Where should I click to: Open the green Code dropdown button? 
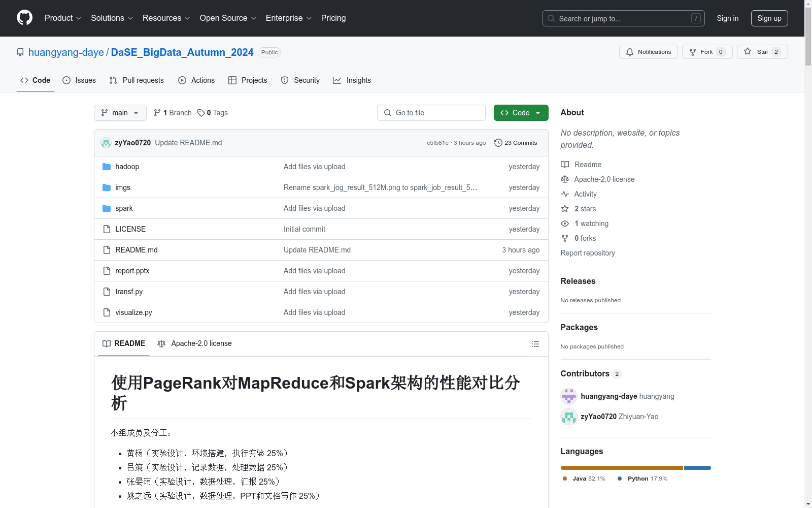[x=521, y=113]
